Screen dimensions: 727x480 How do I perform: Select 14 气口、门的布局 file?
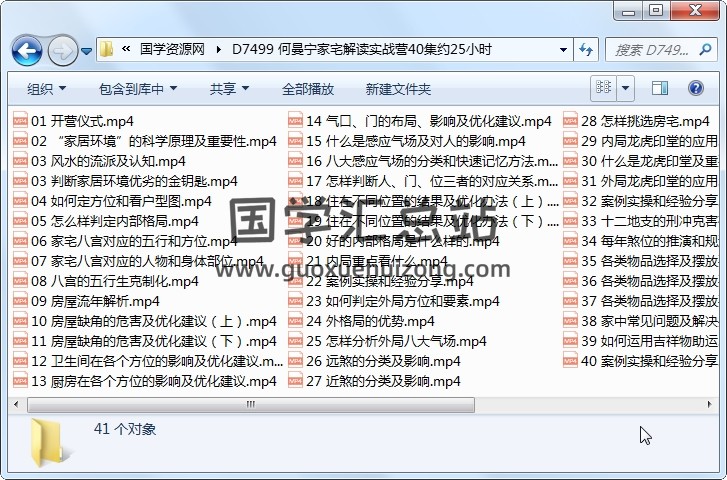pos(420,121)
